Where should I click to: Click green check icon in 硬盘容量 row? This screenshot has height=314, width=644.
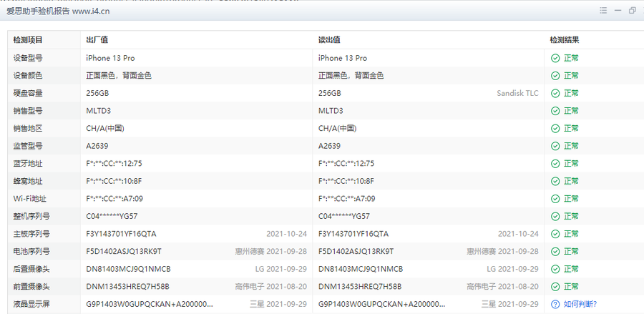click(x=555, y=93)
